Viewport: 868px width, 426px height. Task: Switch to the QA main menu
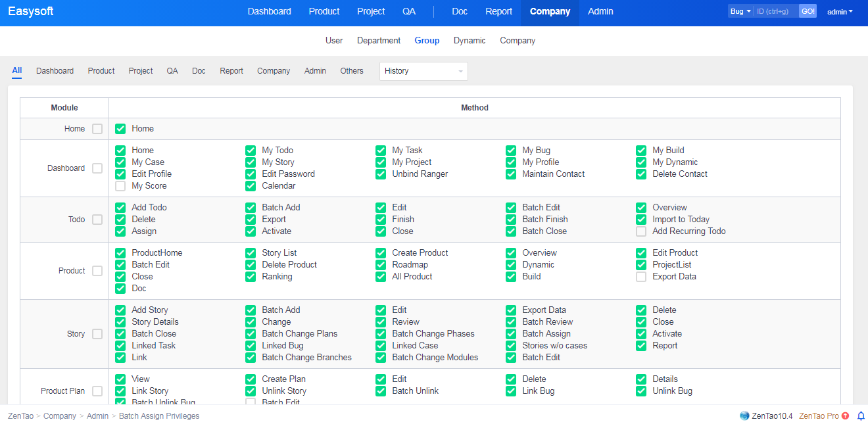[x=409, y=11]
